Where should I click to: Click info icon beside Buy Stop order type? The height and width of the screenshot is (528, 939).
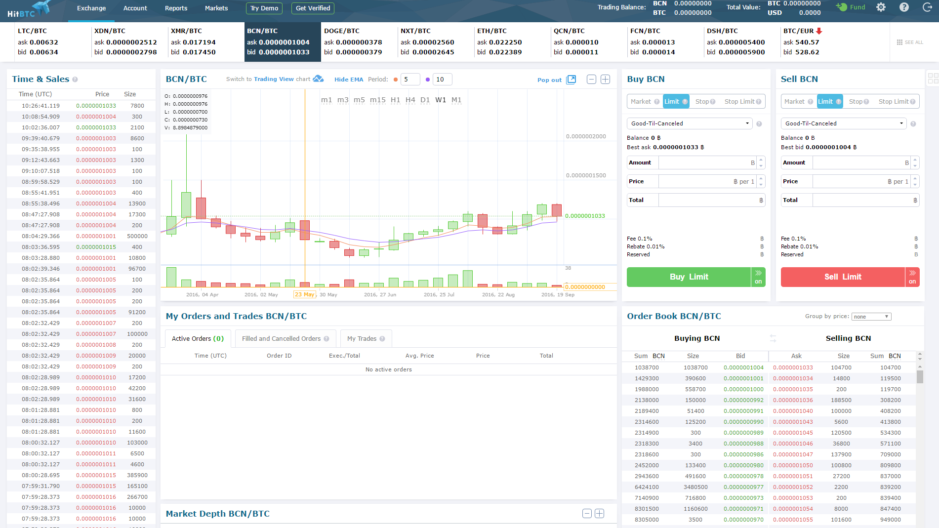713,102
